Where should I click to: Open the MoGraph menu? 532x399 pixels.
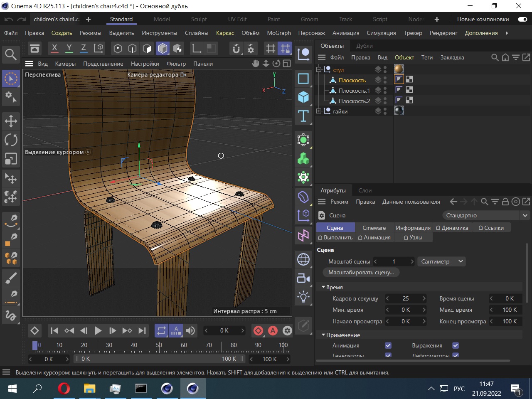click(278, 33)
